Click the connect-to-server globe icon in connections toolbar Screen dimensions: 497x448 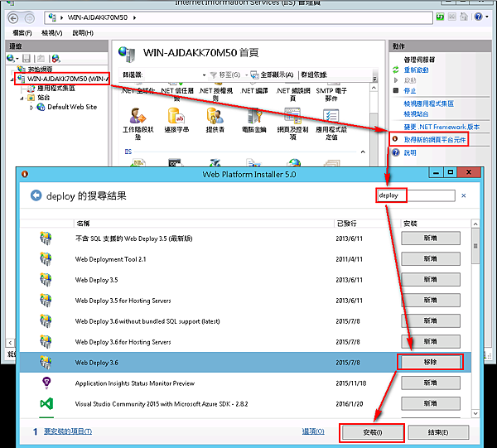click(11, 58)
